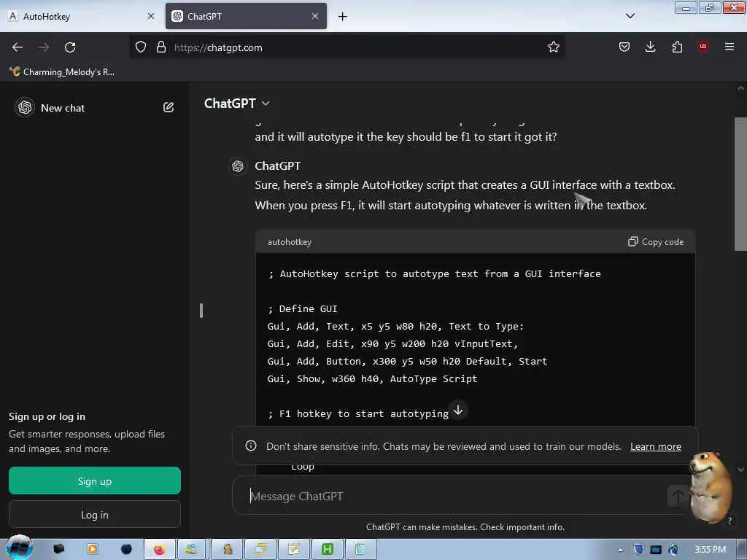Click the 'Sign up or log in' heading
Image resolution: width=747 pixels, height=560 pixels.
pyautogui.click(x=47, y=416)
